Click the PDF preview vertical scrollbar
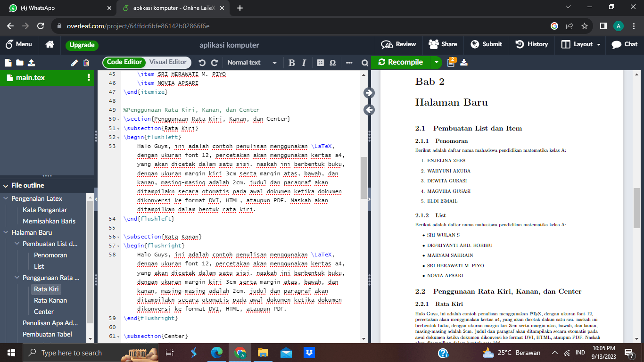644x362 pixels. pyautogui.click(x=636, y=207)
